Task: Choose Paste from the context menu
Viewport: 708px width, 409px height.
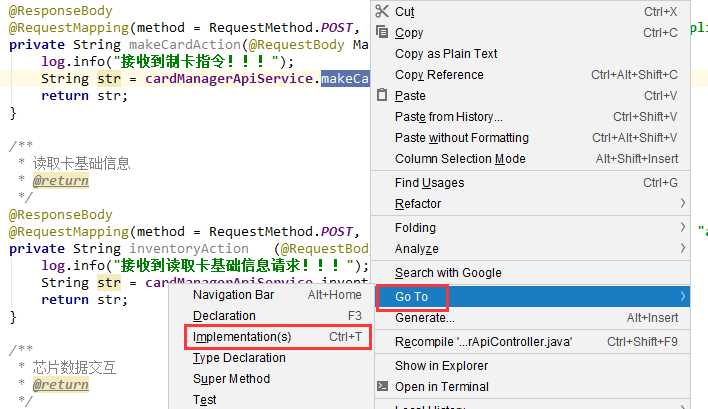Action: 531,96
